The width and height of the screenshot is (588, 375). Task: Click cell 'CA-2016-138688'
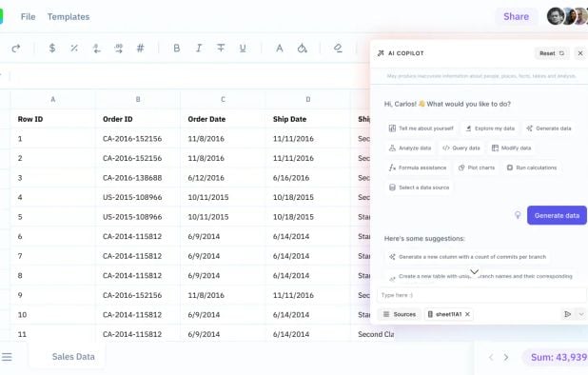pos(138,178)
